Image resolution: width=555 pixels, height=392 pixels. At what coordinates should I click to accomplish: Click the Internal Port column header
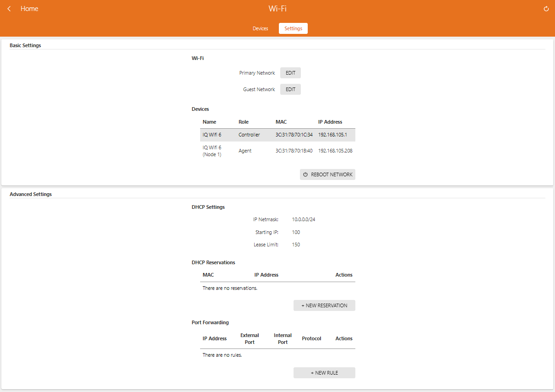point(283,339)
